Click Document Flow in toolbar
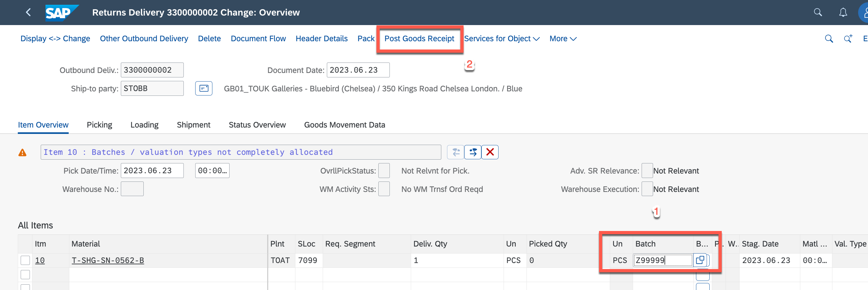868x290 pixels. click(x=258, y=39)
